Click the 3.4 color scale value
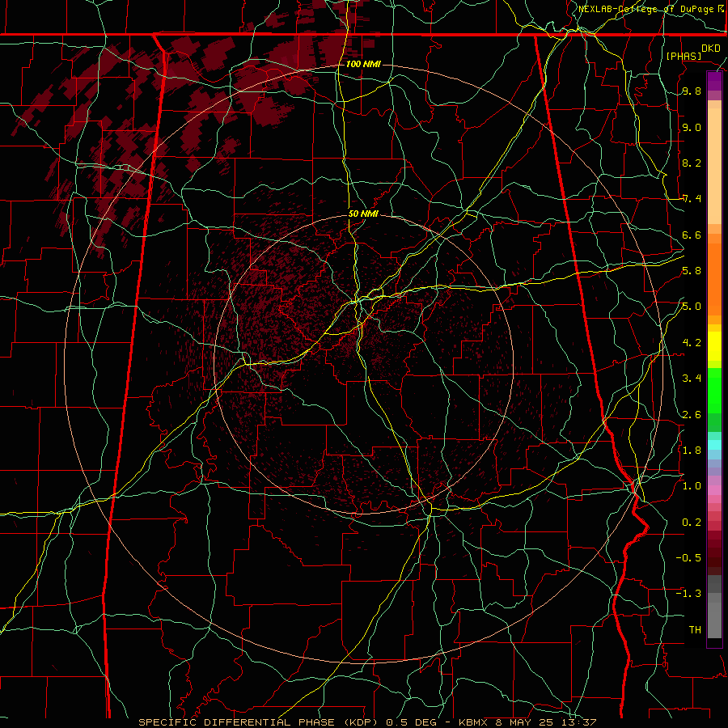The image size is (728, 728). click(692, 379)
